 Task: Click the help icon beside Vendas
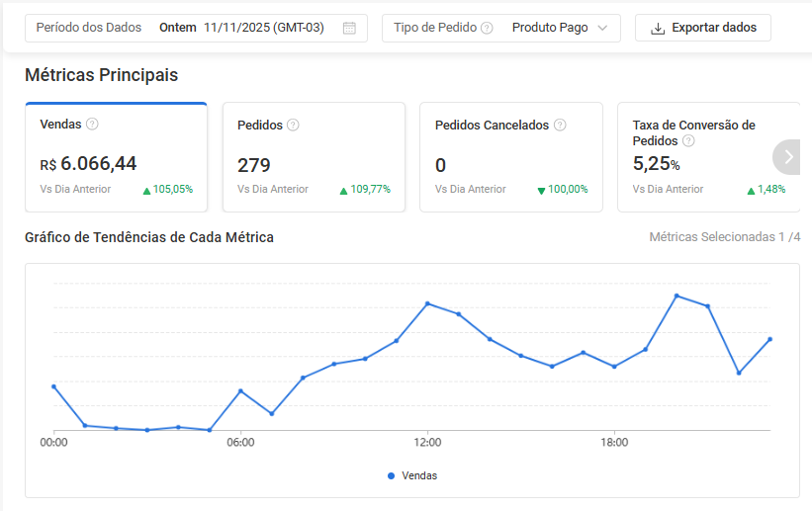pos(92,125)
